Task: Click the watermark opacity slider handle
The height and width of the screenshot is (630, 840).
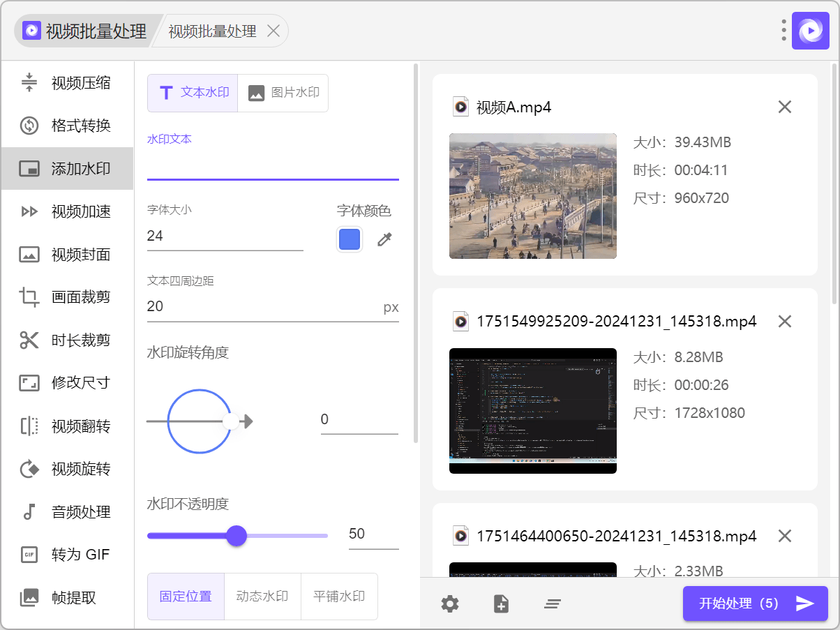Action: pyautogui.click(x=237, y=536)
